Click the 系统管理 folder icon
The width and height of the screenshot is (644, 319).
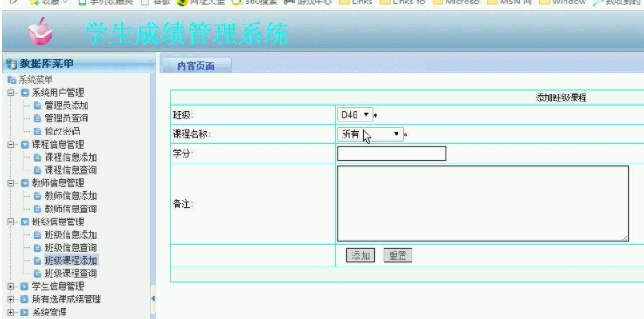tap(24, 312)
